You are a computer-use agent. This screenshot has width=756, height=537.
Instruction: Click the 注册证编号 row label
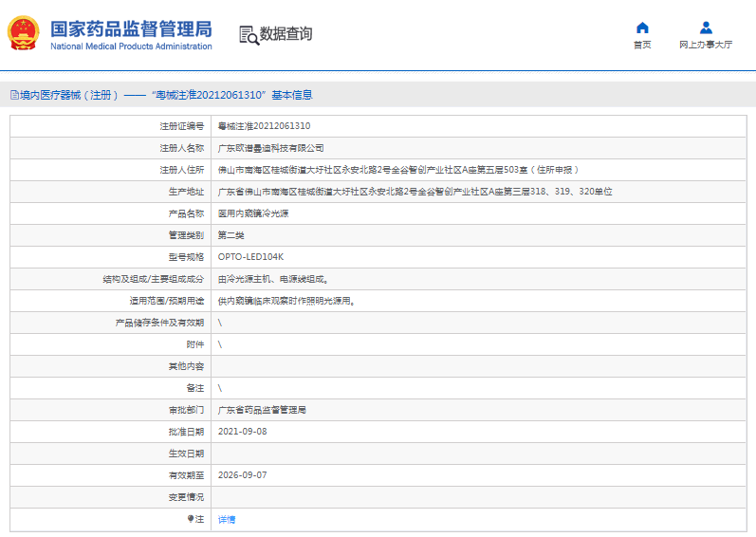pyautogui.click(x=182, y=126)
